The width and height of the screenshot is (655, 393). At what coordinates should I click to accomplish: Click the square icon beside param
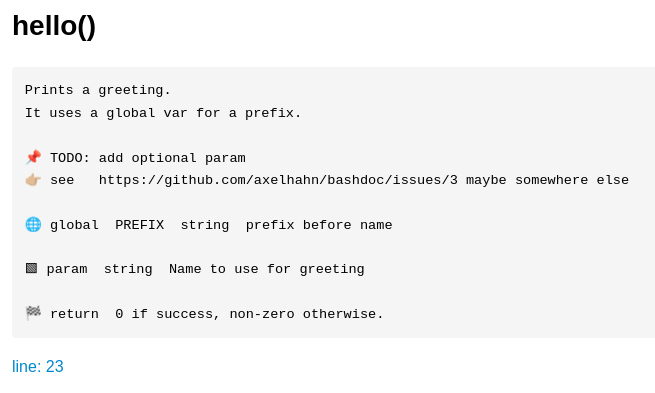pyautogui.click(x=31, y=268)
